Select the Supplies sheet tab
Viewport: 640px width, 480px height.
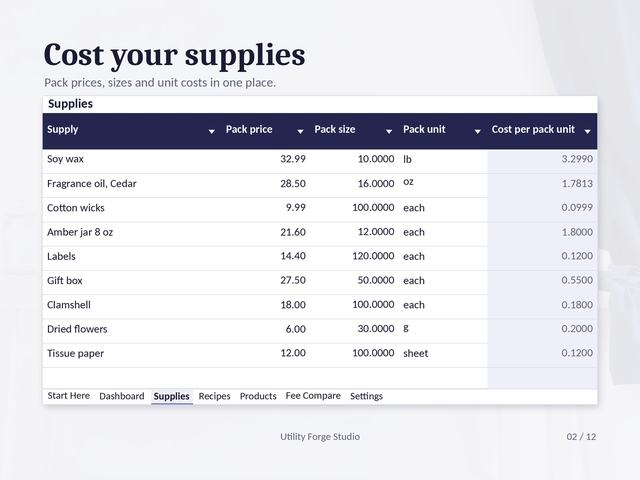click(x=171, y=396)
